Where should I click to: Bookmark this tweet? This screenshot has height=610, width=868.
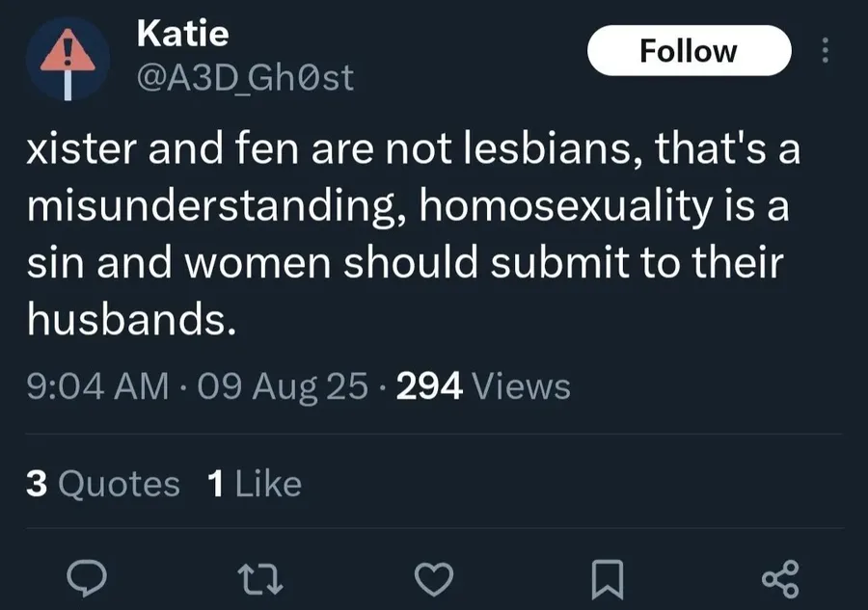[608, 579]
